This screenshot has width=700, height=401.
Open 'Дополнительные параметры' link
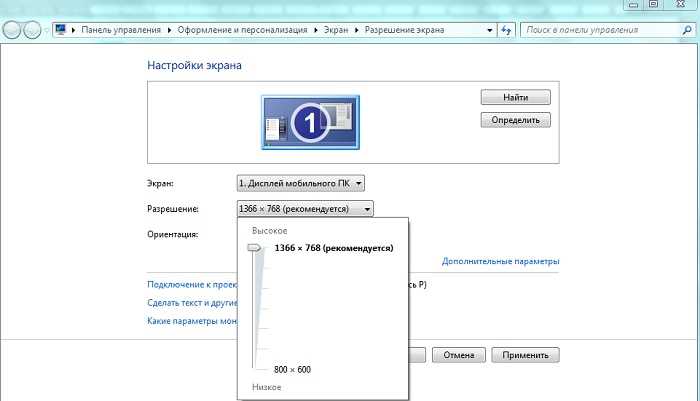[x=500, y=261]
